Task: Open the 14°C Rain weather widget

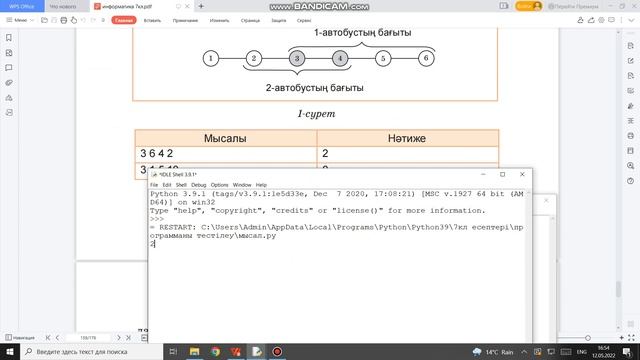Action: pos(493,351)
